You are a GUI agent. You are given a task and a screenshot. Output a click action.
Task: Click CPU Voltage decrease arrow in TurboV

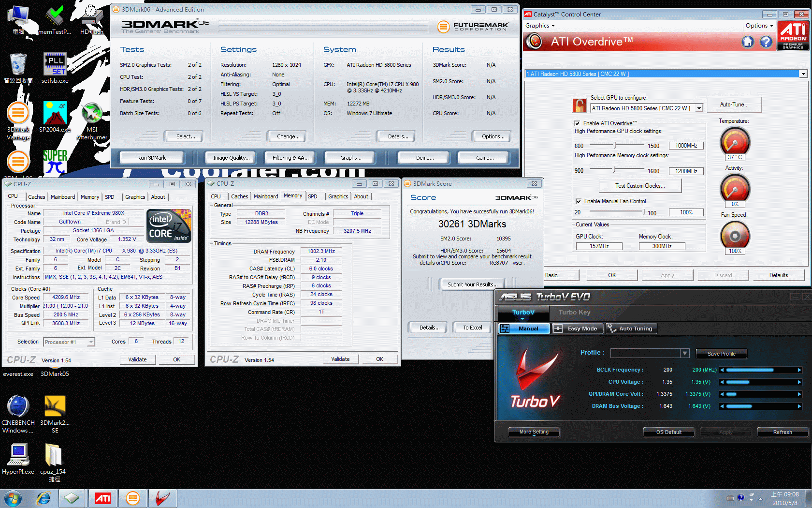point(722,382)
